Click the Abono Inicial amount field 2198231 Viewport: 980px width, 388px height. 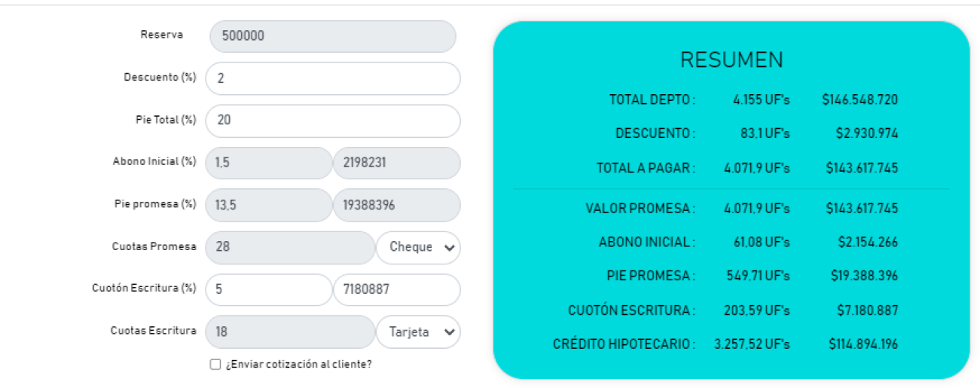click(x=396, y=163)
